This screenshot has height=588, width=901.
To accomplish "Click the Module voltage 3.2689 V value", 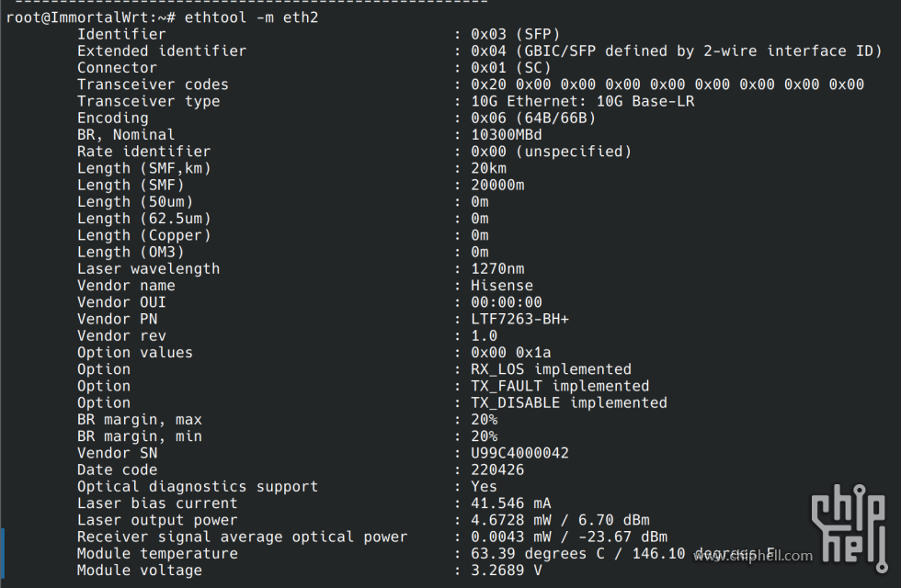I will coord(507,571).
